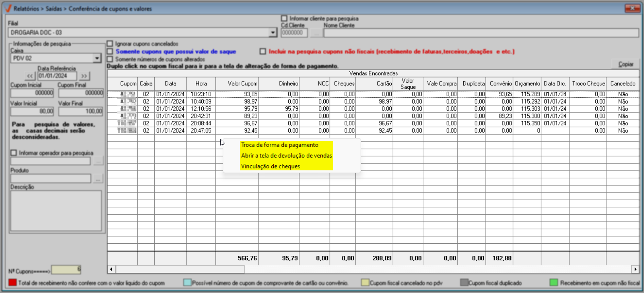This screenshot has height=293, width=644.
Task: Check Somente números de cupons alterados
Action: point(110,59)
